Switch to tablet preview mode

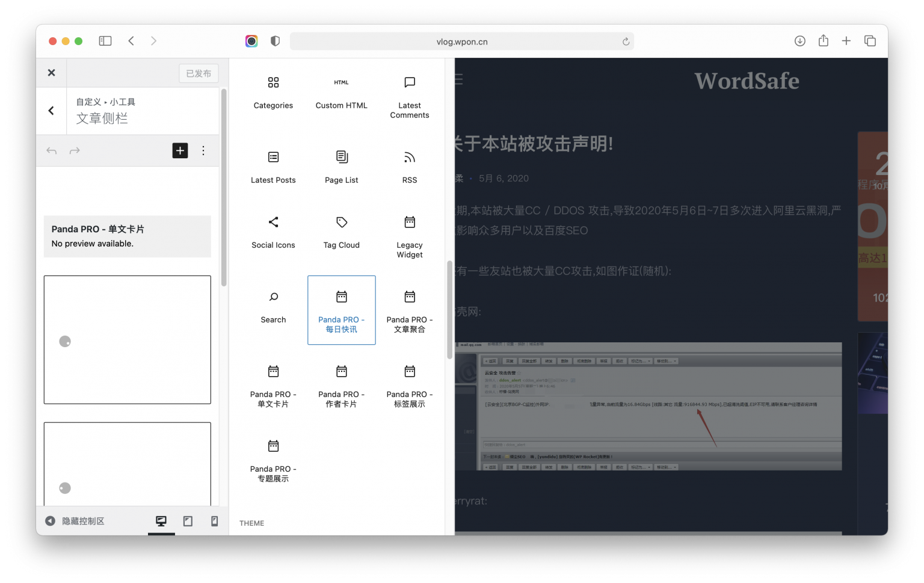point(188,521)
